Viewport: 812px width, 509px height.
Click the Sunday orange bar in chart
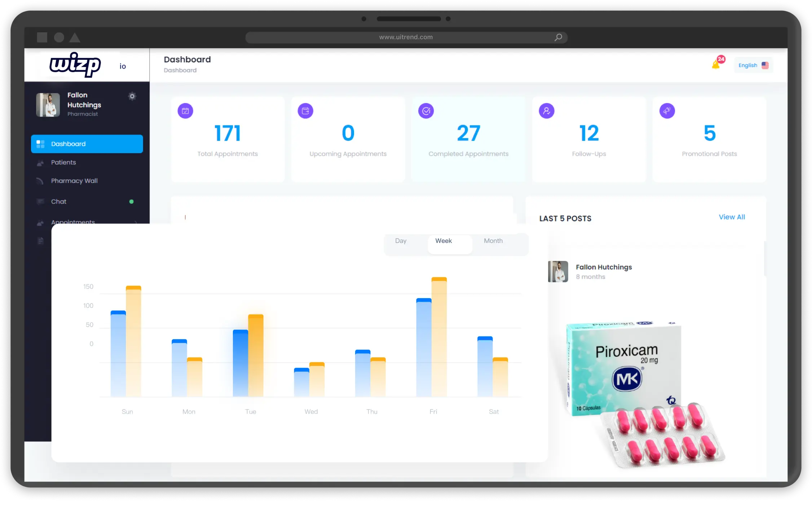(133, 341)
